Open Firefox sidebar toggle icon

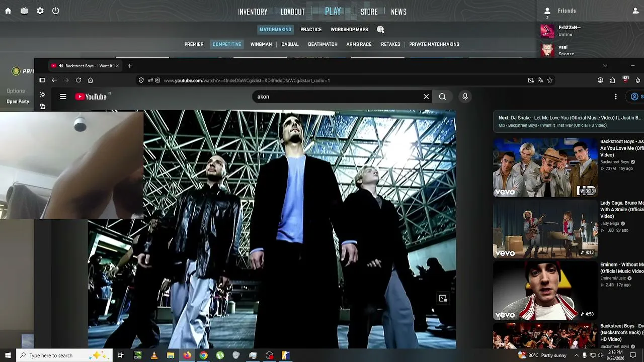pos(42,80)
